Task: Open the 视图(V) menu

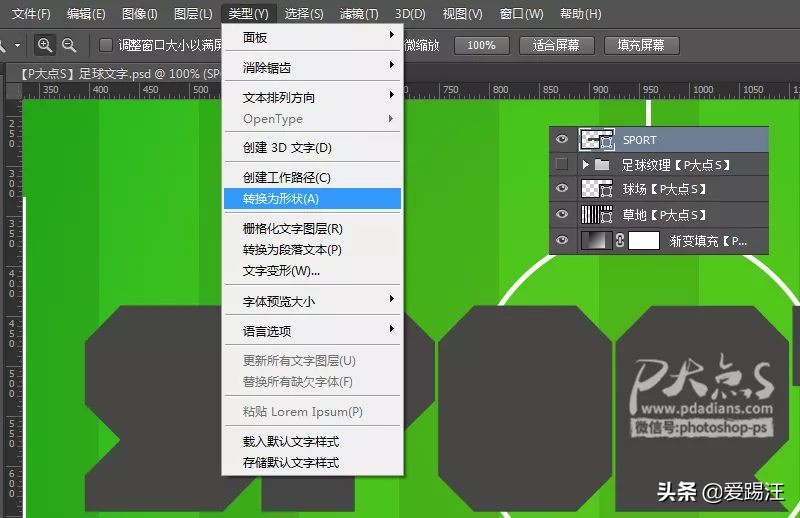Action: 462,14
